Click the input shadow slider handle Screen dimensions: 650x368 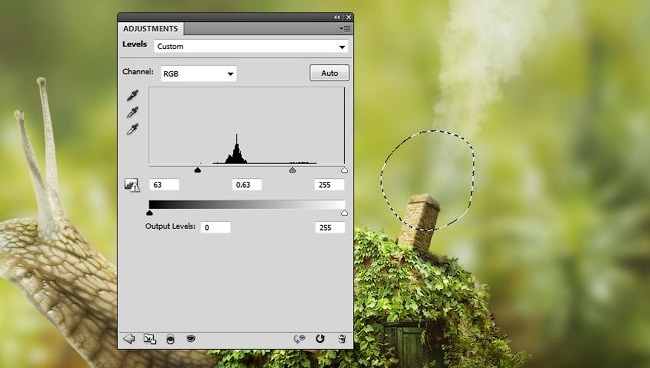tap(198, 169)
